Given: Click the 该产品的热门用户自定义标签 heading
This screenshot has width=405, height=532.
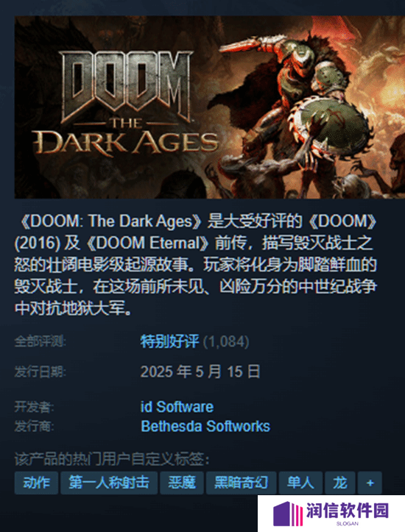Looking at the screenshot, I should click(112, 460).
